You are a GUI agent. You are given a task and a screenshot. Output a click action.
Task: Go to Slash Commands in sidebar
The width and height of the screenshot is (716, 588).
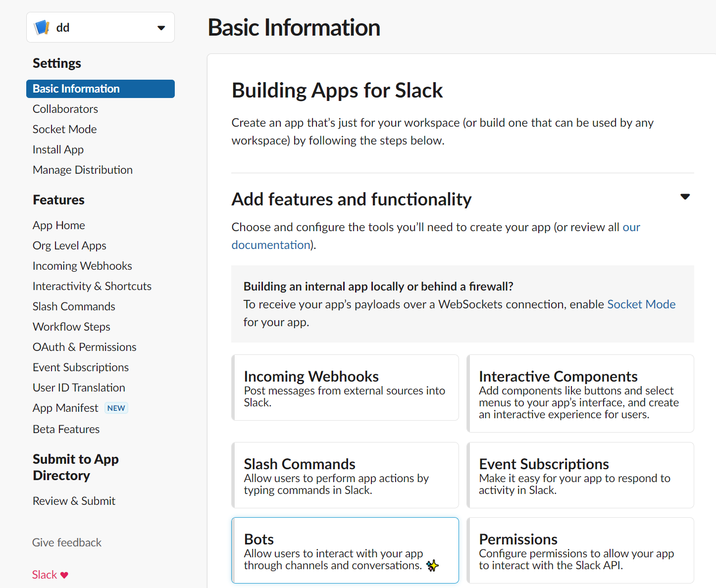click(74, 306)
